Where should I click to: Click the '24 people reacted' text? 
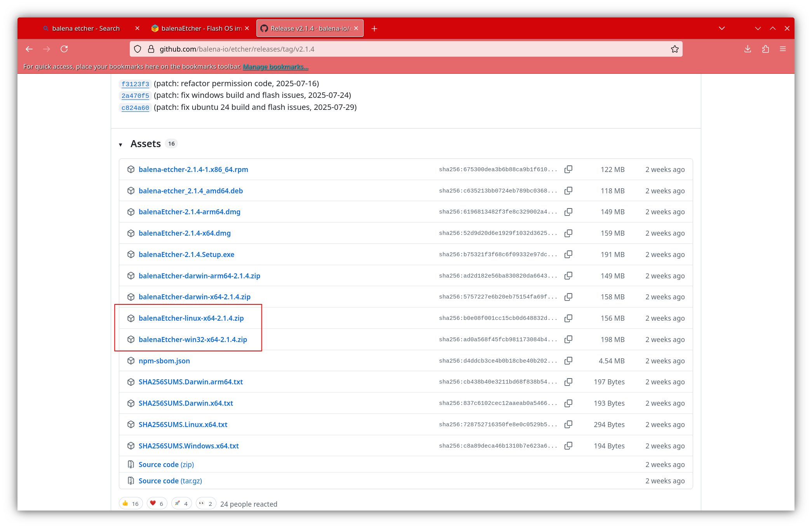coord(249,504)
